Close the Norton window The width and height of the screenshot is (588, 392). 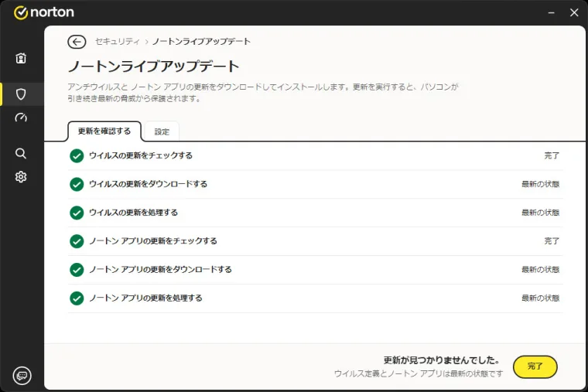tap(574, 12)
